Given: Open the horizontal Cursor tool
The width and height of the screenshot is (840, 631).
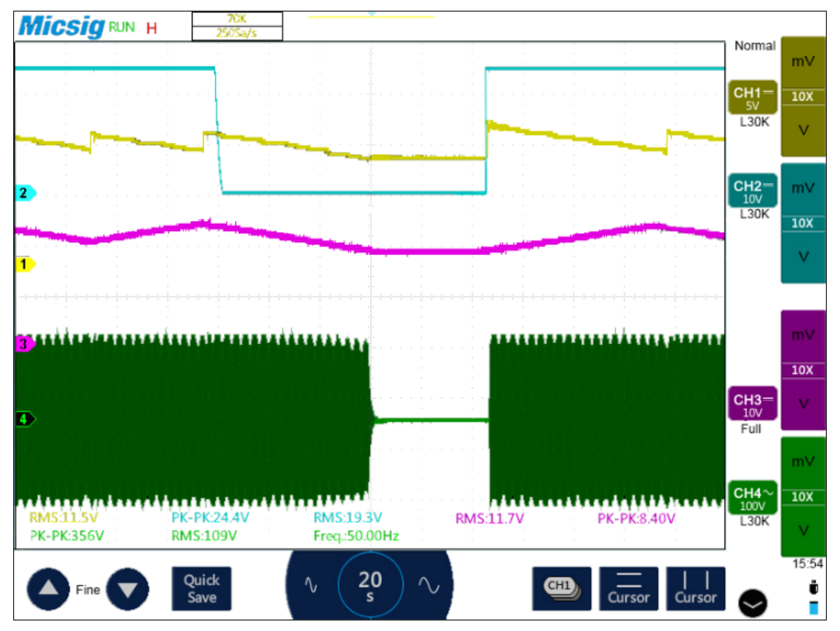Looking at the screenshot, I should pyautogui.click(x=628, y=588).
